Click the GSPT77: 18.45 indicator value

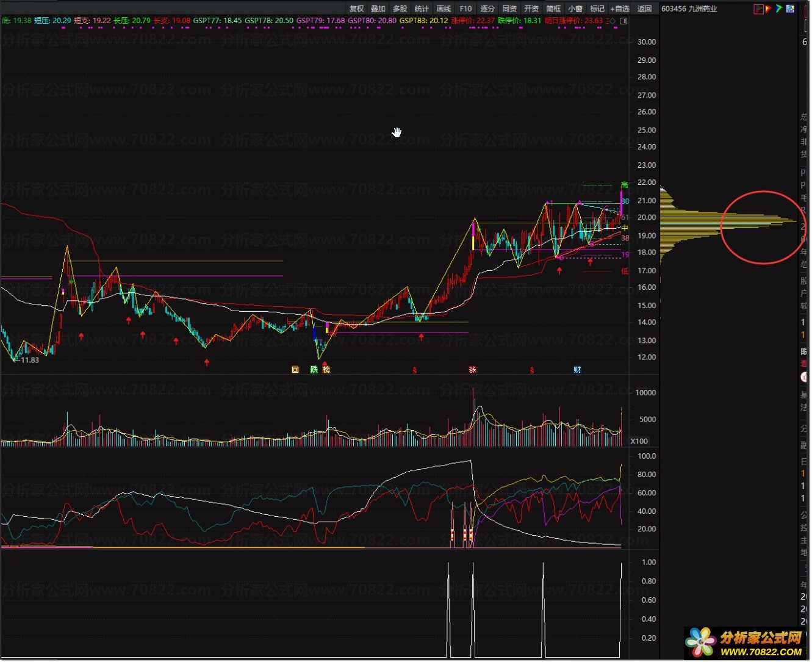point(218,21)
